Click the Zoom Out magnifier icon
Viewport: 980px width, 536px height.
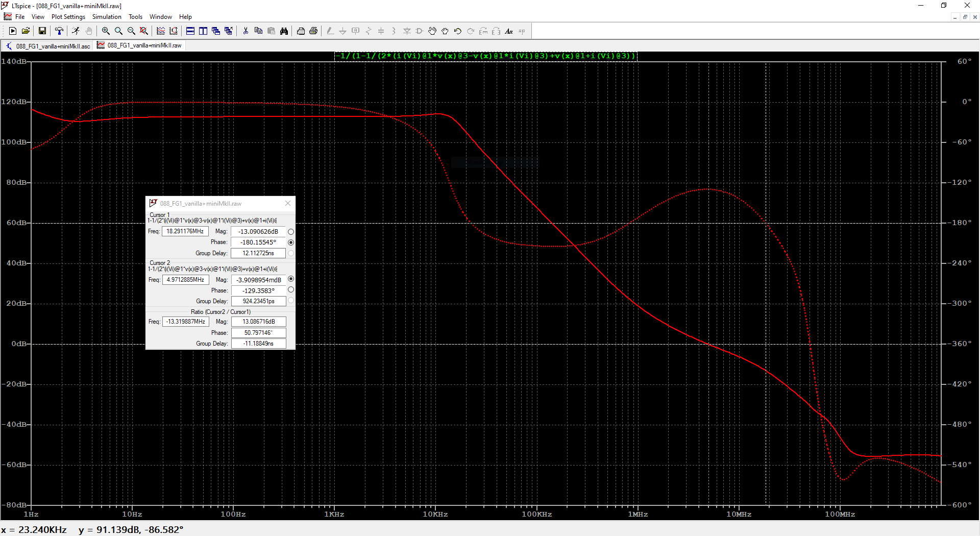(131, 31)
